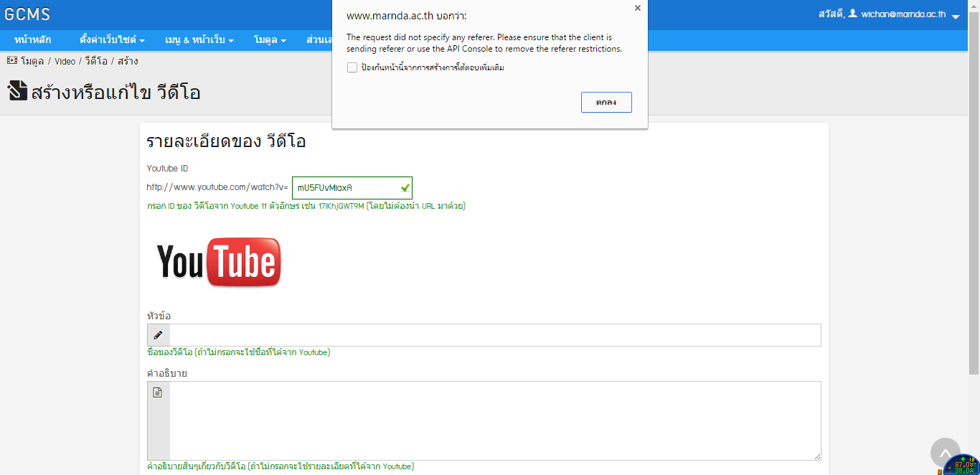Screen dimensions: 980x475
Task: Click the http://www.youtube.com/watch?v= prefix label
Action: pos(217,187)
